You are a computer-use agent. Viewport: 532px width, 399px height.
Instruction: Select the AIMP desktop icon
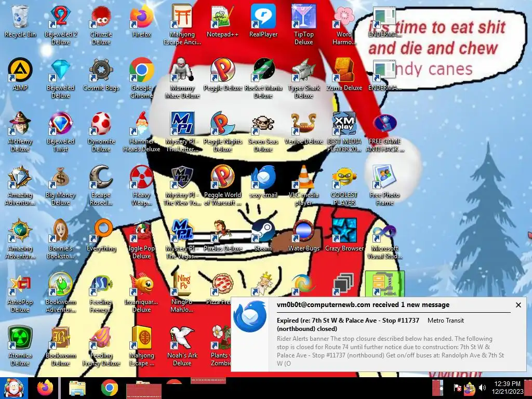point(20,75)
